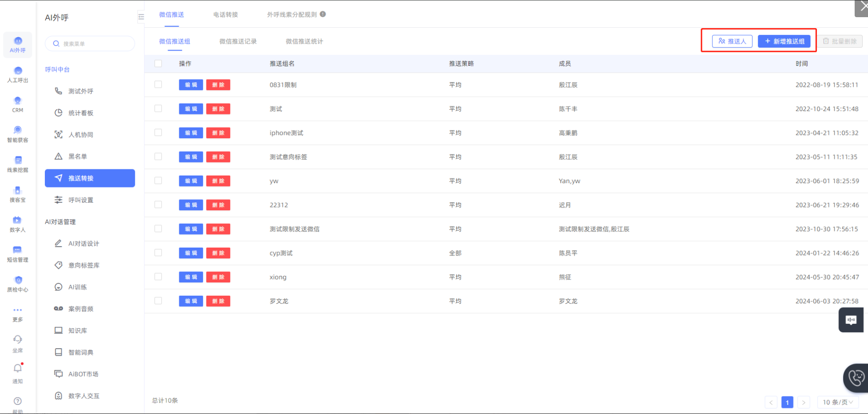Open the 微信推送记录 sub-tab
The image size is (868, 414).
[238, 41]
